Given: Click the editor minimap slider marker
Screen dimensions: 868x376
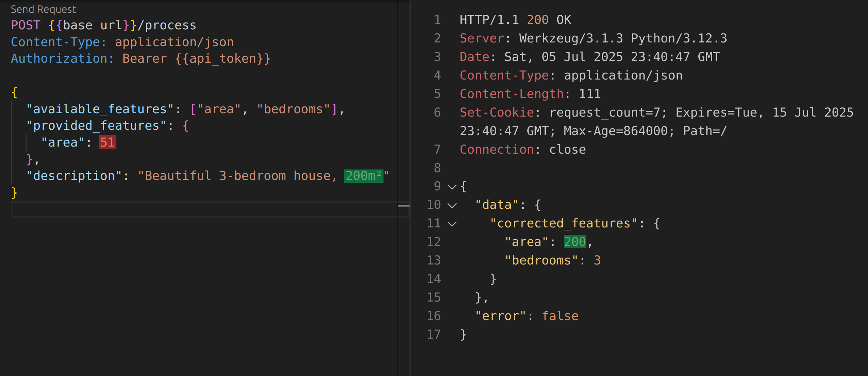Looking at the screenshot, I should (403, 205).
